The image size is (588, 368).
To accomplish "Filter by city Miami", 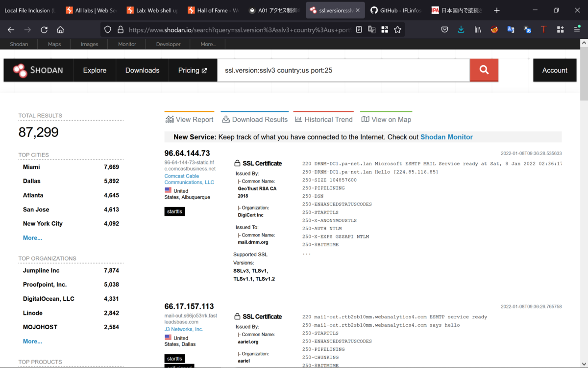I will [31, 167].
